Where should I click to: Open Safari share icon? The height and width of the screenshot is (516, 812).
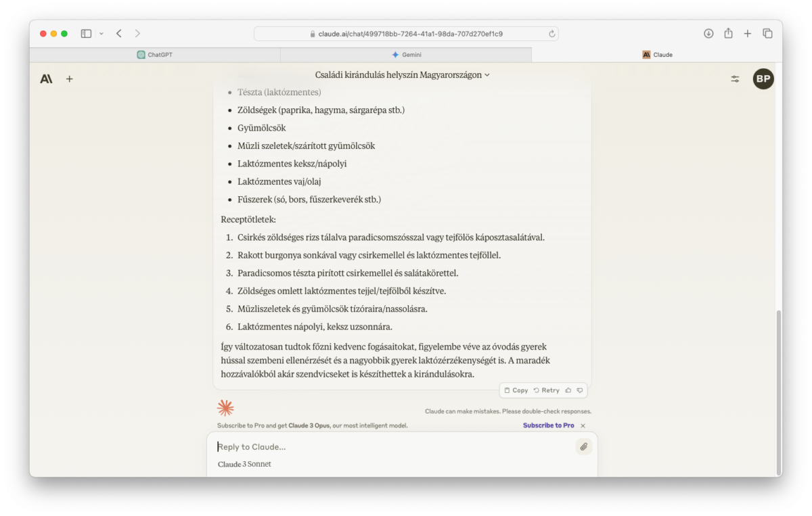coord(728,33)
